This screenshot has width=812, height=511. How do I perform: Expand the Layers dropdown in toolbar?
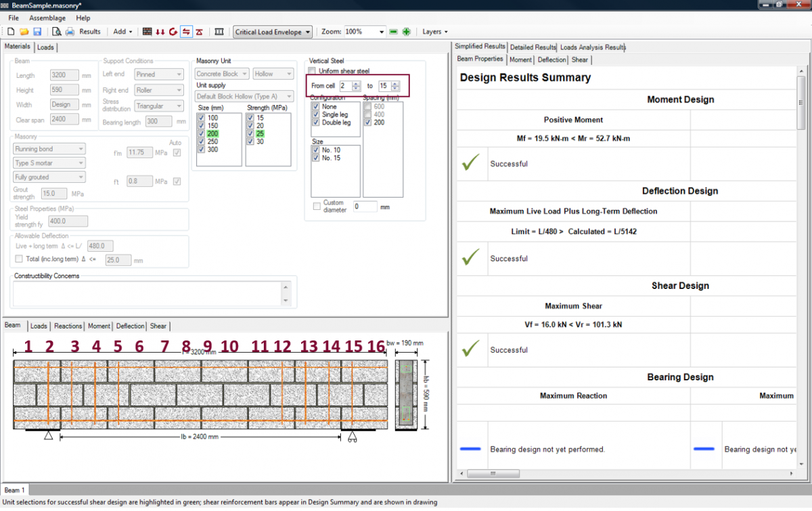434,32
